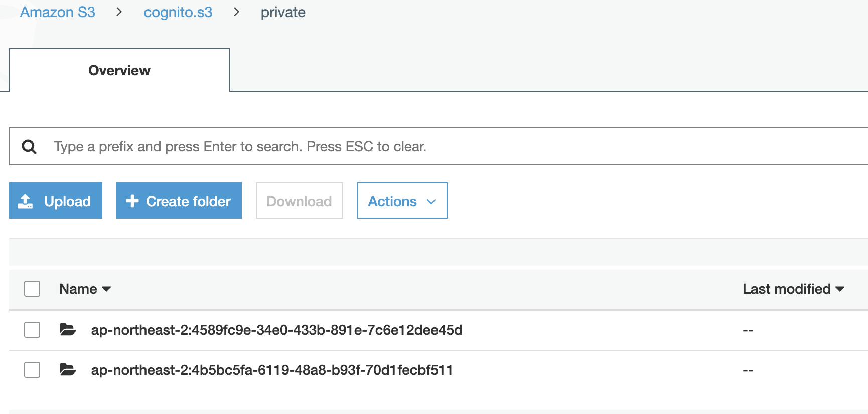868x414 pixels.
Task: Sort by the Last modified column arrow
Action: click(840, 289)
